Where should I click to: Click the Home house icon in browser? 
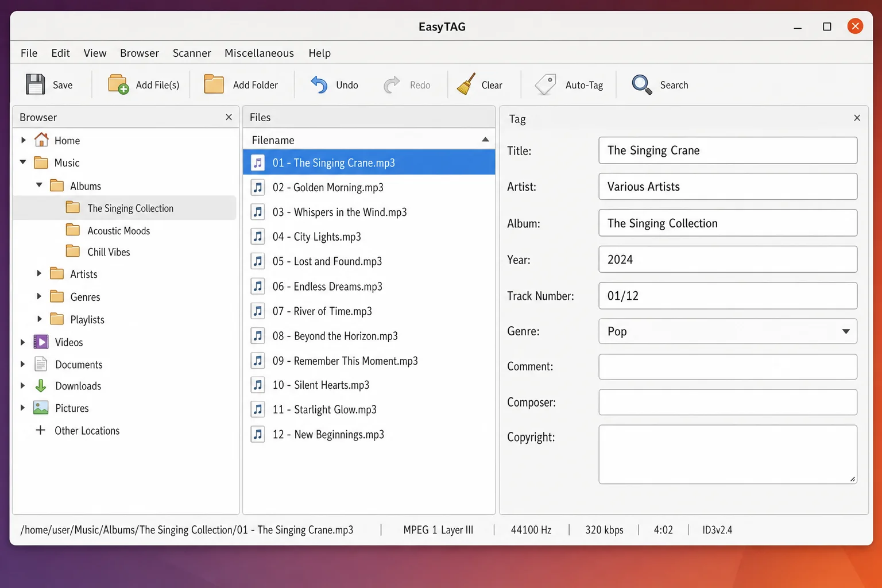[41, 140]
